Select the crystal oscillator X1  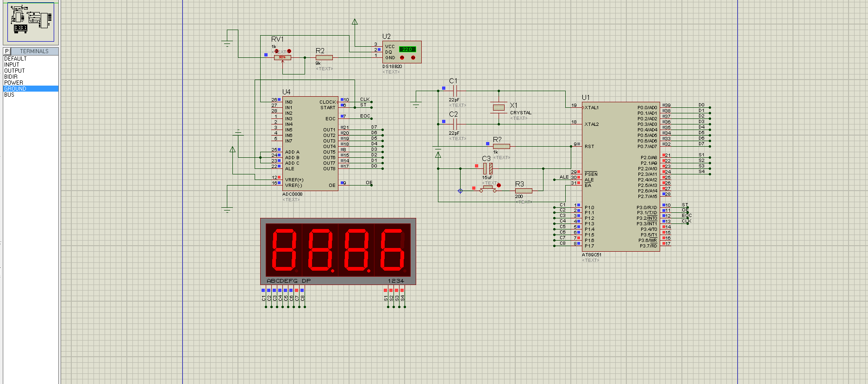(x=499, y=107)
